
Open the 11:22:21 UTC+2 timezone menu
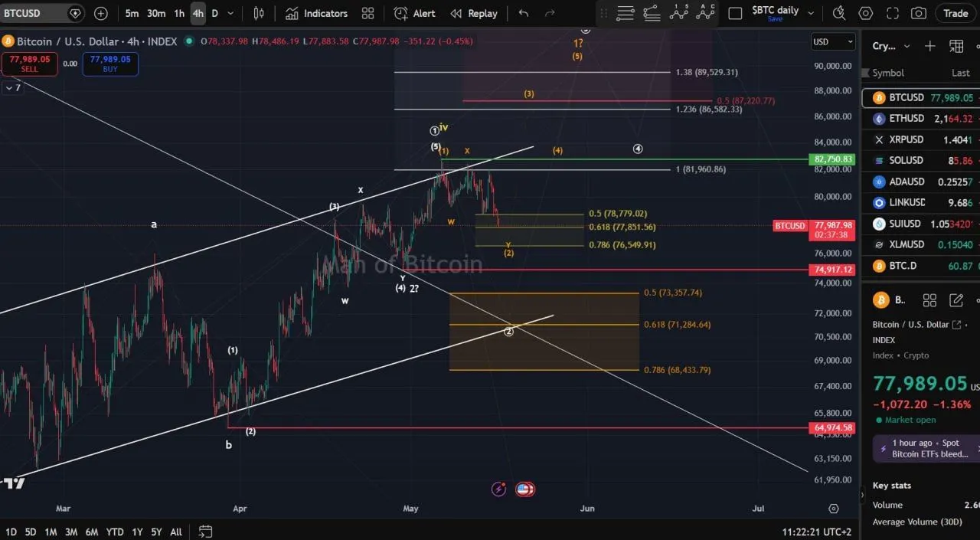[817, 532]
